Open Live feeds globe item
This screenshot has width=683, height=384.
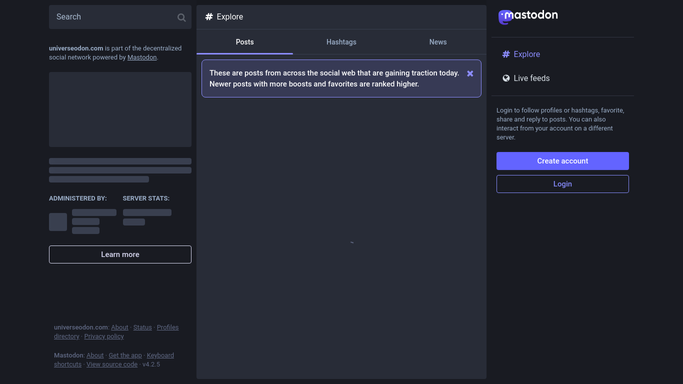526,78
